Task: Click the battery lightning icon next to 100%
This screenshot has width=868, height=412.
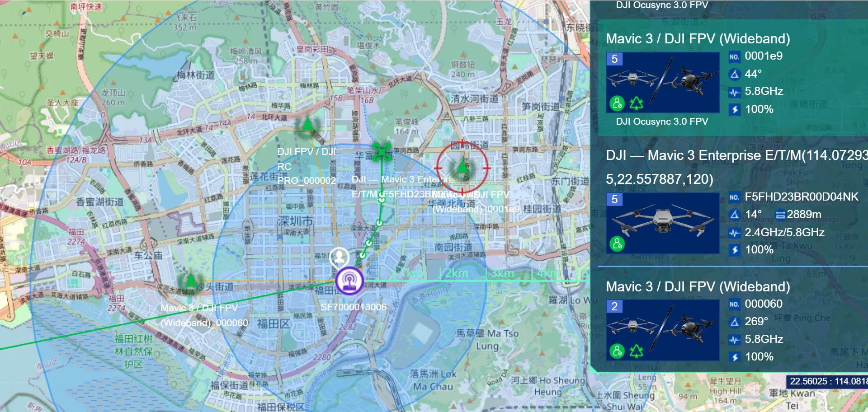Action: click(735, 109)
